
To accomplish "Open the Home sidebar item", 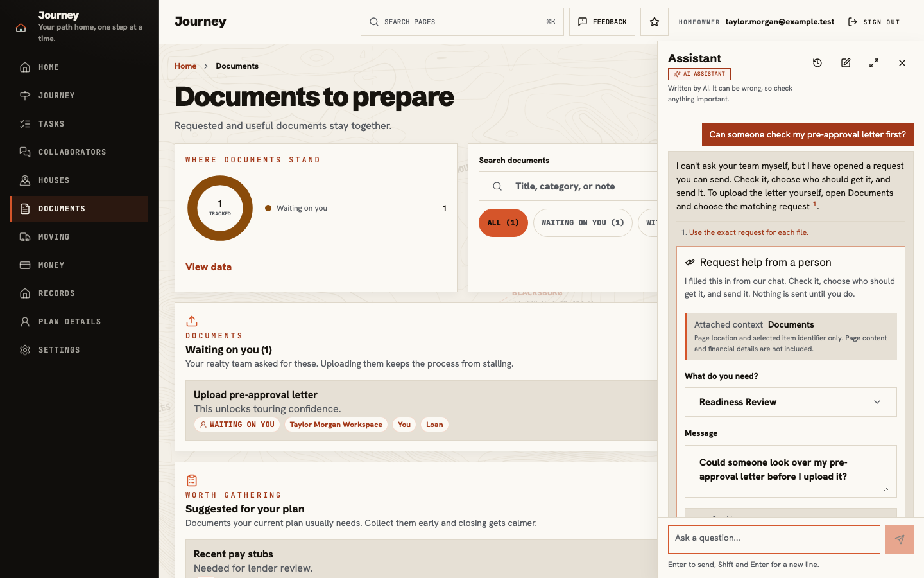I will [x=79, y=67].
